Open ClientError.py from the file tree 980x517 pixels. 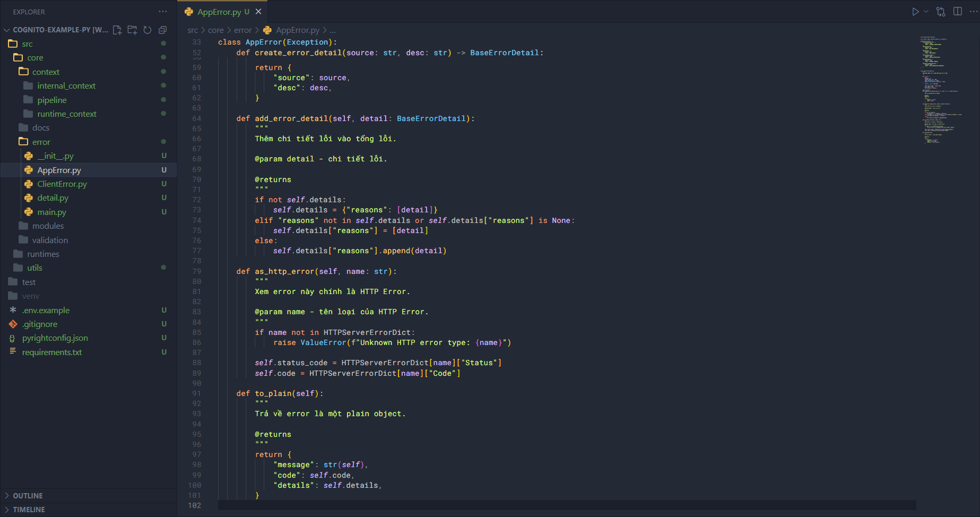coord(62,184)
